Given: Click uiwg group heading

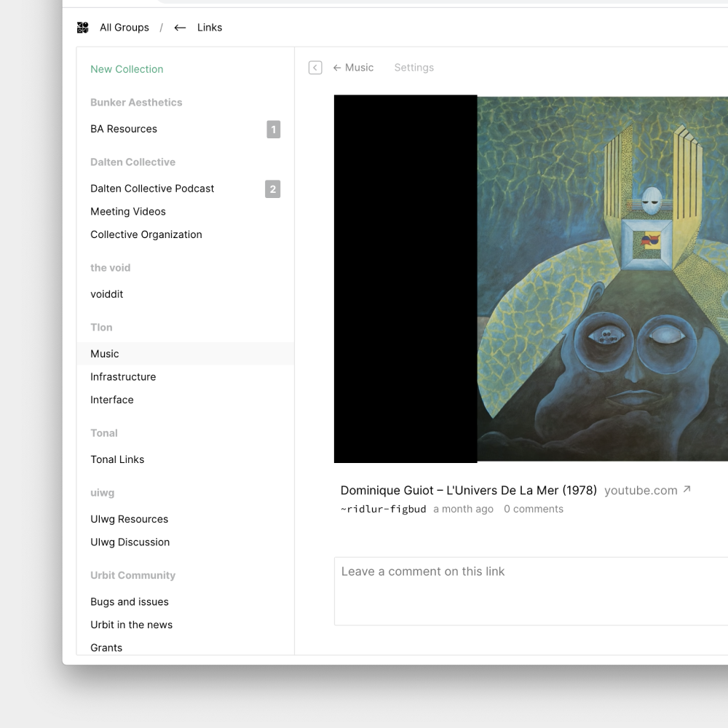Looking at the screenshot, I should point(102,493).
